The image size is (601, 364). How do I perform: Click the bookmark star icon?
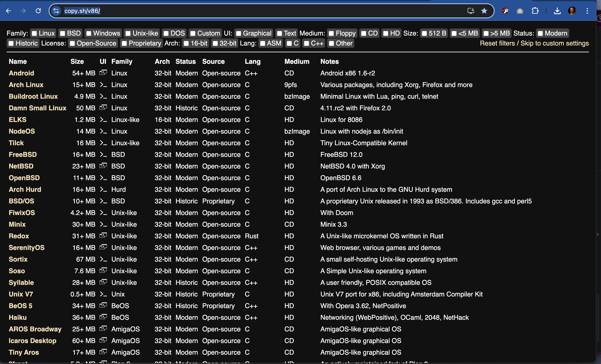point(484,11)
